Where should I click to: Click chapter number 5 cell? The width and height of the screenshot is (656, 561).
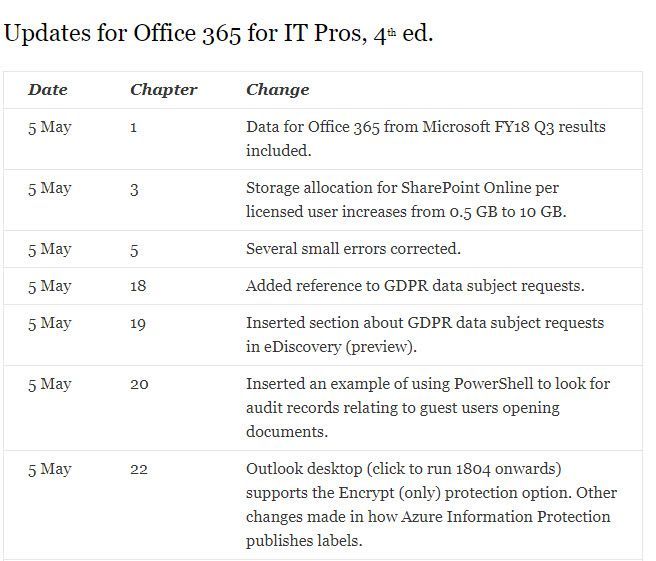point(134,250)
